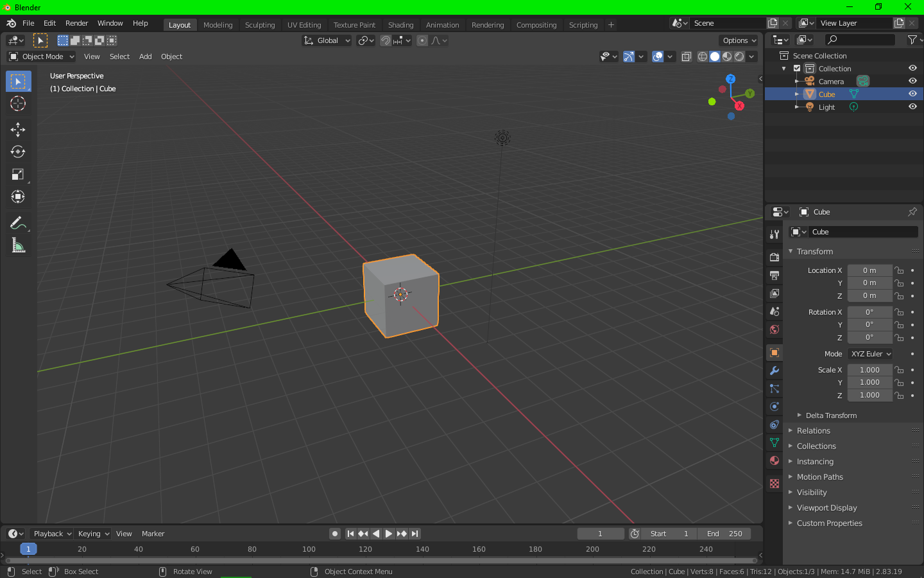Activate the Rotate tool
The image size is (924, 578).
click(18, 152)
